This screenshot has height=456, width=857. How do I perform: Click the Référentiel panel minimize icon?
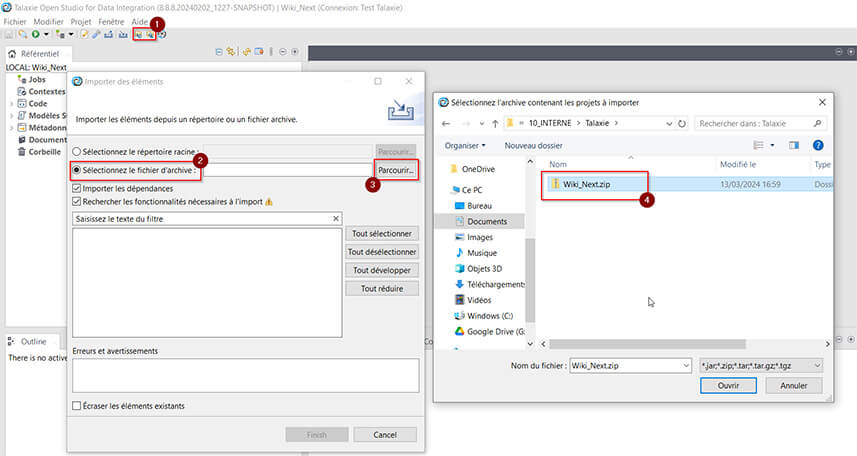[283, 52]
